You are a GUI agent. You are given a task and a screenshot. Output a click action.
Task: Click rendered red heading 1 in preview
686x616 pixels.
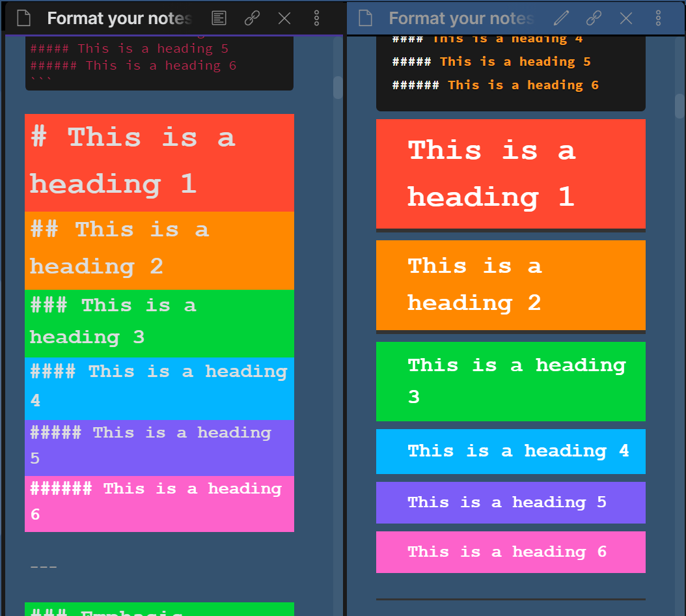coord(510,174)
